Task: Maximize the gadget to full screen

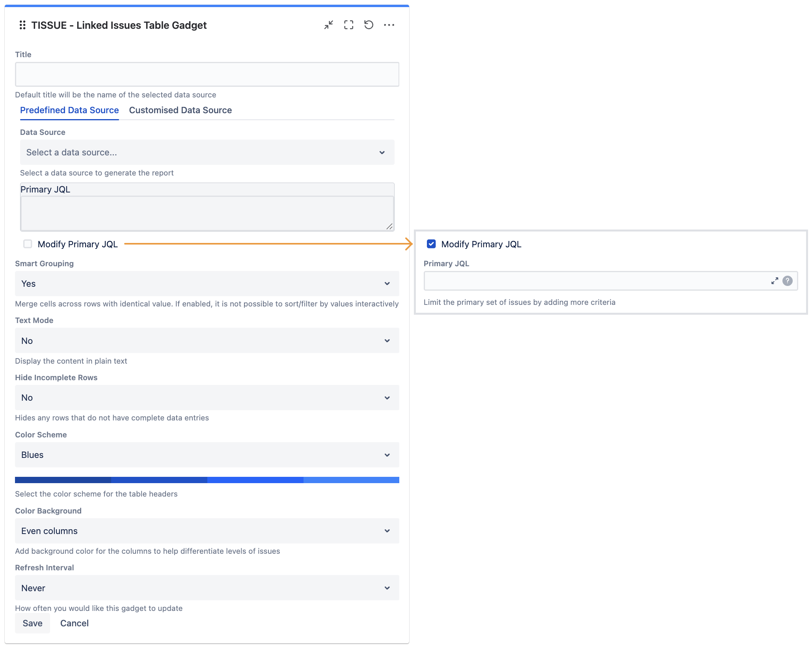Action: [348, 25]
